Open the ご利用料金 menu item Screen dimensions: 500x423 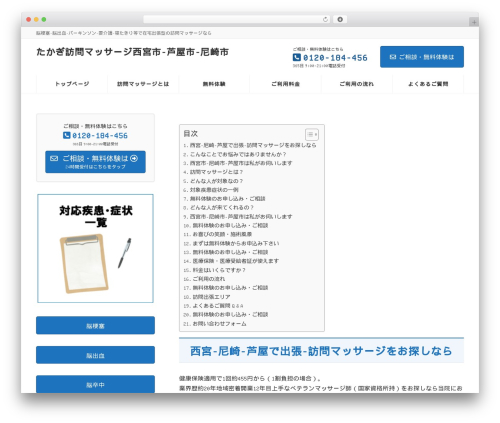[x=285, y=84]
